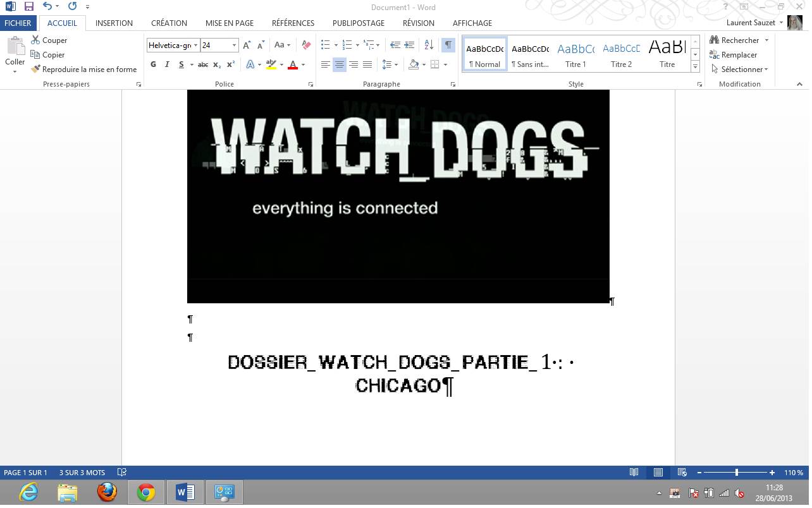Screen dimensions: 812x508
Task: Open the MISE EN PAGE tab
Action: [x=229, y=23]
